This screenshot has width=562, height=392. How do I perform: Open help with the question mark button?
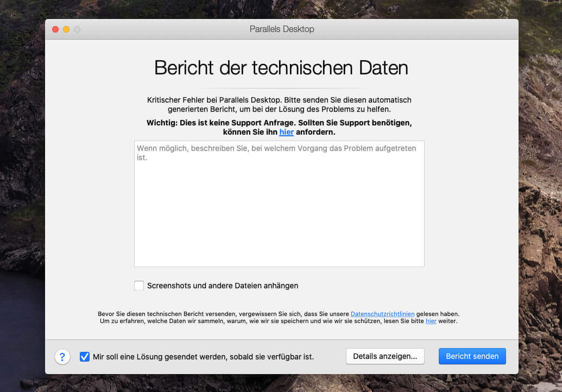tap(62, 357)
